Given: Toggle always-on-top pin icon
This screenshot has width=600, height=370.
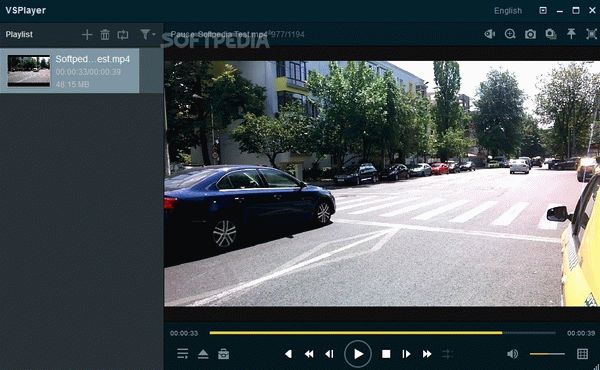Looking at the screenshot, I should pyautogui.click(x=571, y=34).
